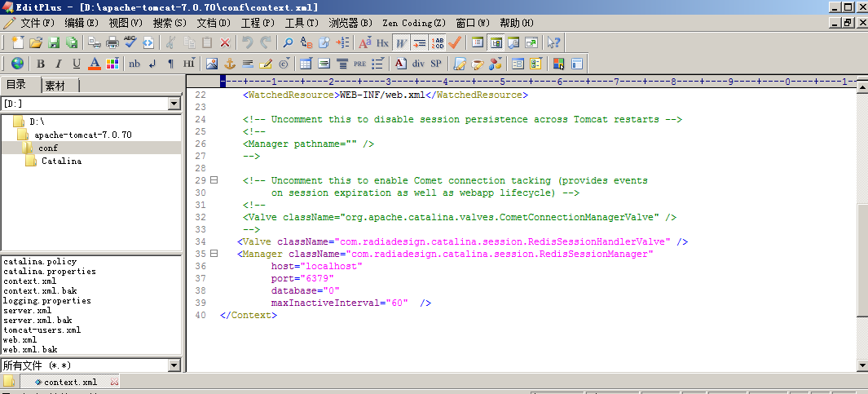Open the 所有文件 (*.*) filter dropdown
The height and width of the screenshot is (394, 868).
[x=174, y=365]
